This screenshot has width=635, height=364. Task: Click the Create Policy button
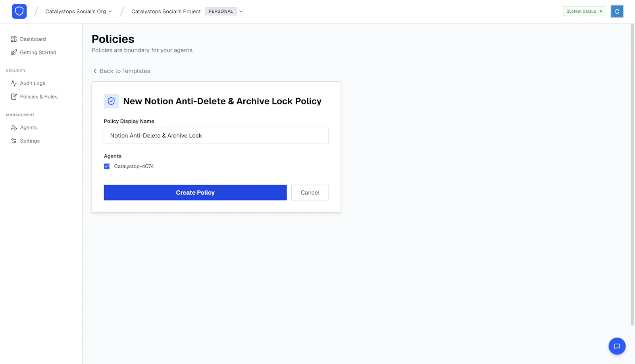tap(195, 193)
